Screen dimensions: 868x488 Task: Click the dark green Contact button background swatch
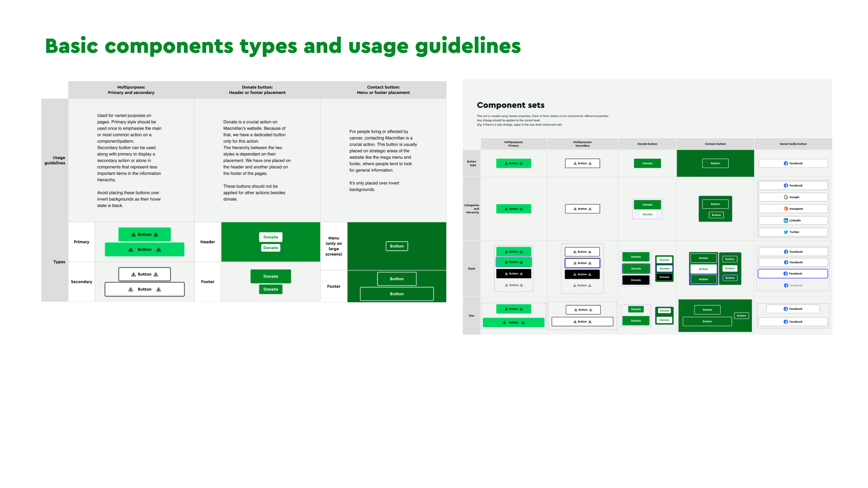[x=689, y=163]
